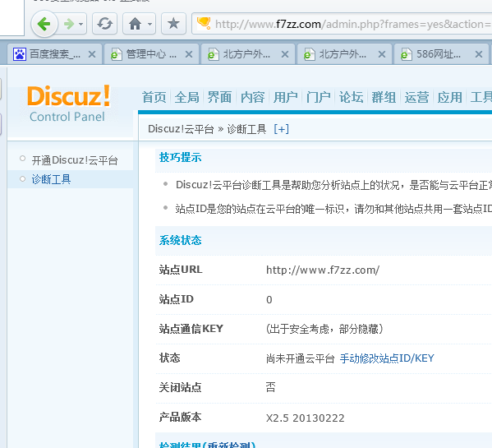Click the 技巧提示 section header
Viewport: 492px width, 448px height.
pos(181,157)
